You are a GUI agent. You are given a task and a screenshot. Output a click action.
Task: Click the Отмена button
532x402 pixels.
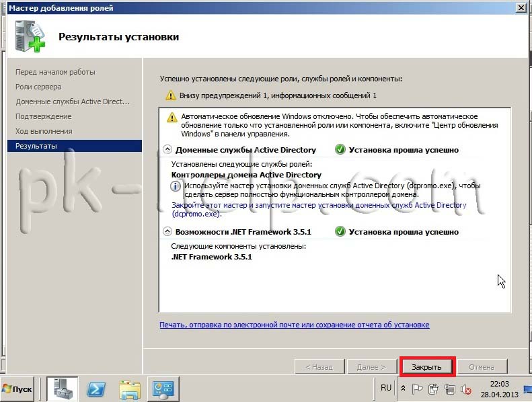click(x=482, y=367)
